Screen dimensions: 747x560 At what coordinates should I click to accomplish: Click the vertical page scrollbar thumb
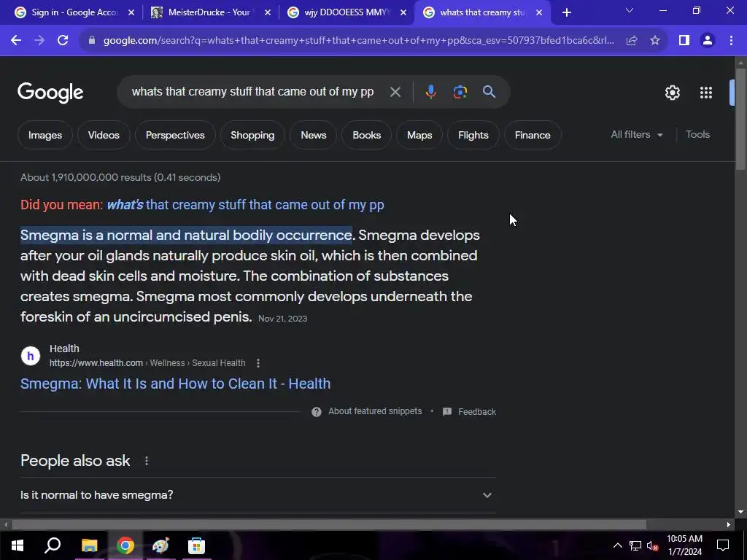740,119
